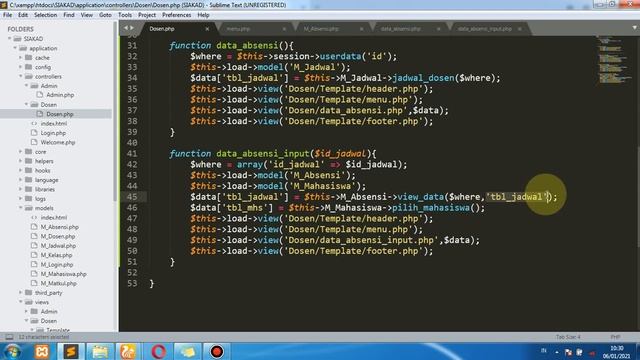Close the menu.php tab
This screenshot has height=360, width=640.
(284, 29)
